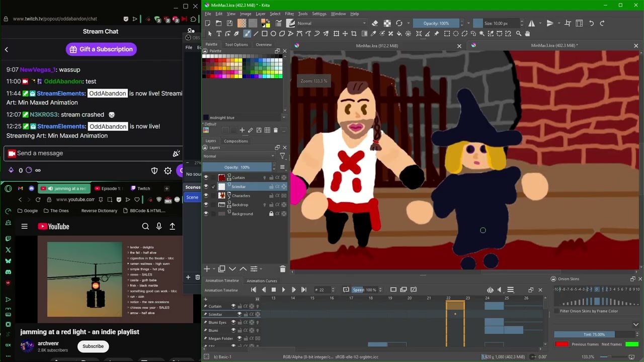The height and width of the screenshot is (362, 644).
Task: Jump to first frame in Animation Timeline
Action: point(254,290)
